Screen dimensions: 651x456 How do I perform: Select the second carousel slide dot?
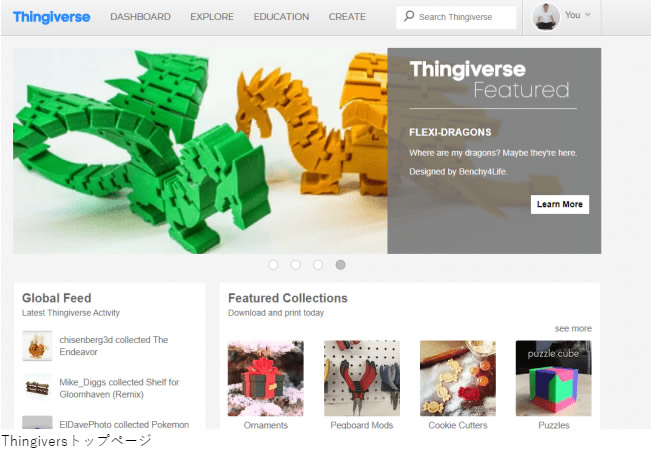[x=296, y=265]
